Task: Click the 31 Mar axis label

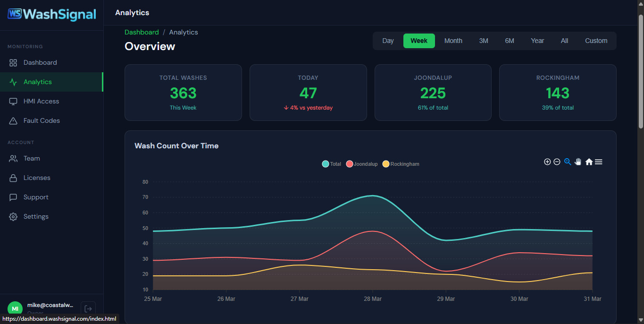Action: tap(593, 299)
